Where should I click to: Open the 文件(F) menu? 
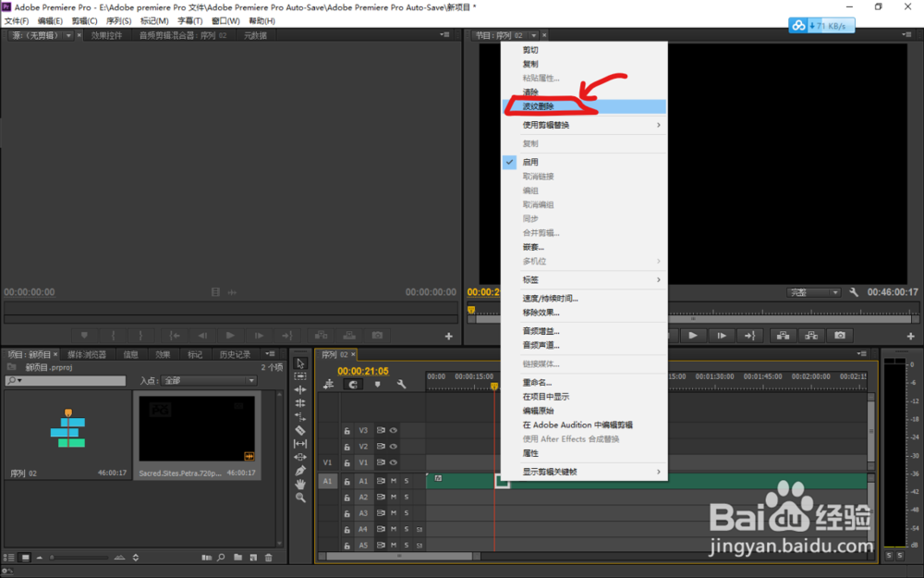click(x=17, y=20)
